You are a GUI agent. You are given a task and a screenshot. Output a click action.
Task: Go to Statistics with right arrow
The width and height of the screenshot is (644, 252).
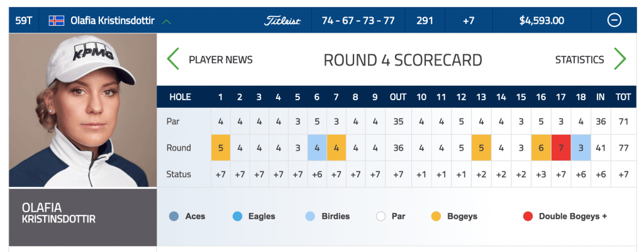click(619, 59)
